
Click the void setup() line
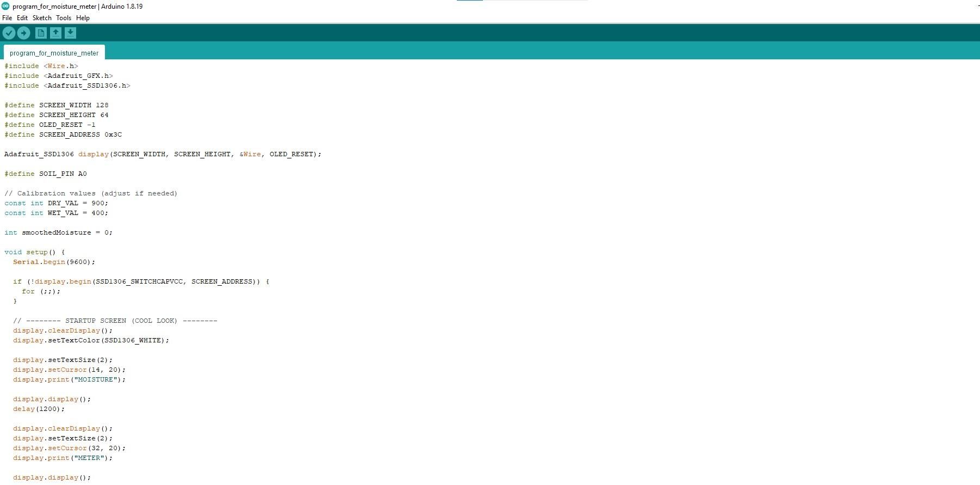[x=35, y=252]
